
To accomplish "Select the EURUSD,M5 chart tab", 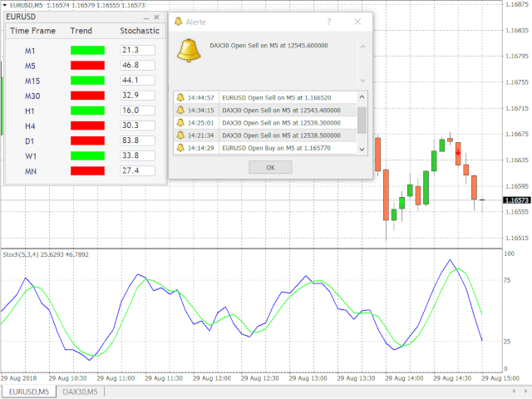I will click(29, 392).
